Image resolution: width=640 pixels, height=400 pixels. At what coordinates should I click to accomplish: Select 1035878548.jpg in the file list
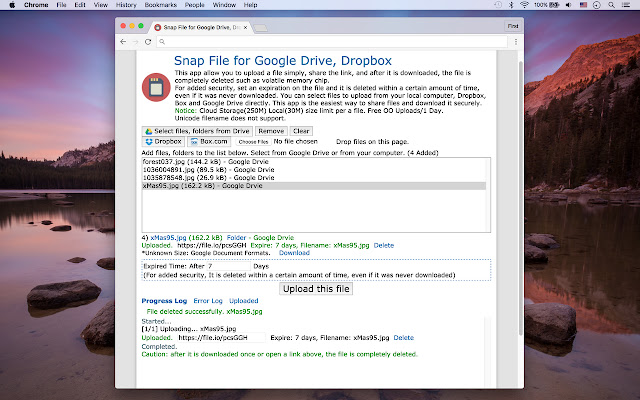point(313,178)
